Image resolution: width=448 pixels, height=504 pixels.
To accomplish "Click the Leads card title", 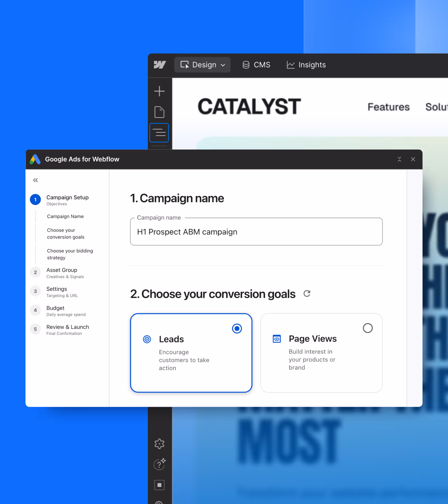I will [x=171, y=339].
